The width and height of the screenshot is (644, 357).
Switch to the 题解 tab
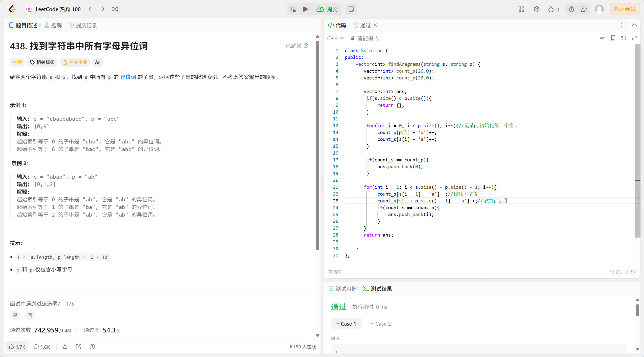click(x=53, y=25)
